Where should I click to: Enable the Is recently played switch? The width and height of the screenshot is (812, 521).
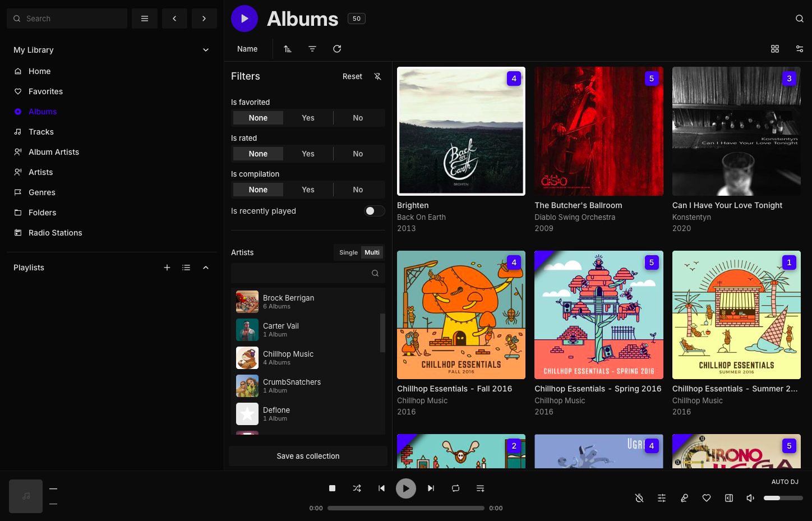coord(375,211)
